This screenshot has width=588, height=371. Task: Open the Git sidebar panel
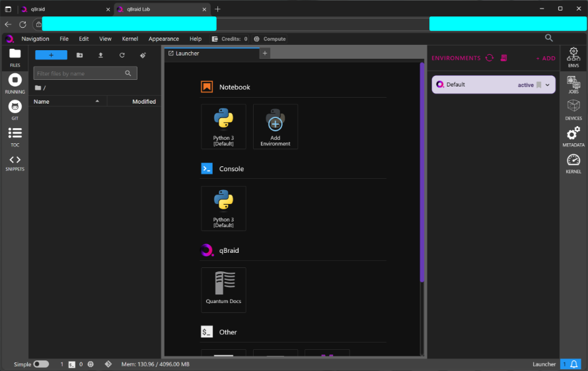pyautogui.click(x=15, y=110)
